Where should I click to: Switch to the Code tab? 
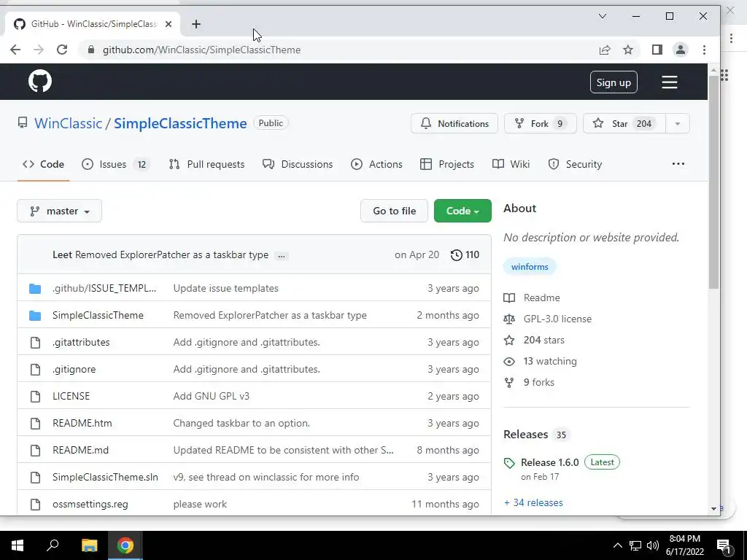click(x=43, y=164)
